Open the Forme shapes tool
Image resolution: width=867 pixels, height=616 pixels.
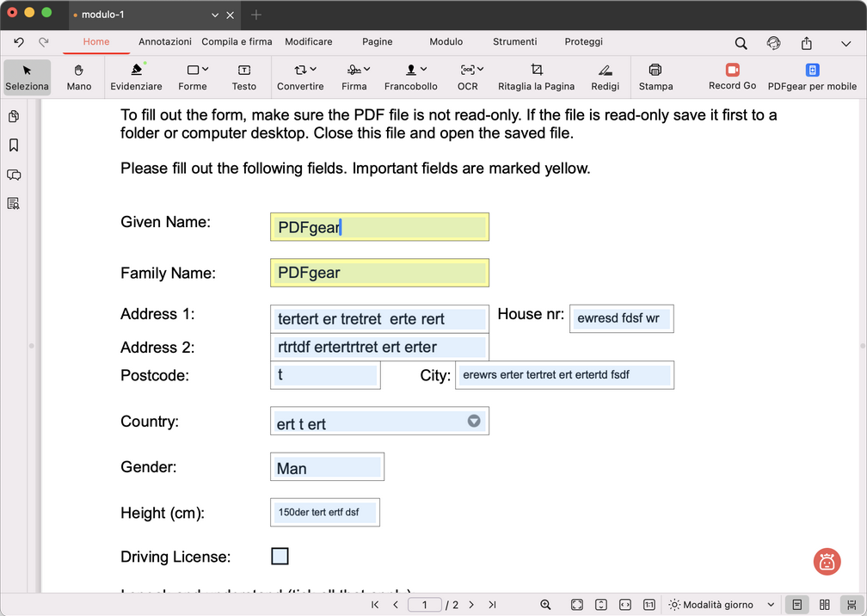[x=191, y=77]
